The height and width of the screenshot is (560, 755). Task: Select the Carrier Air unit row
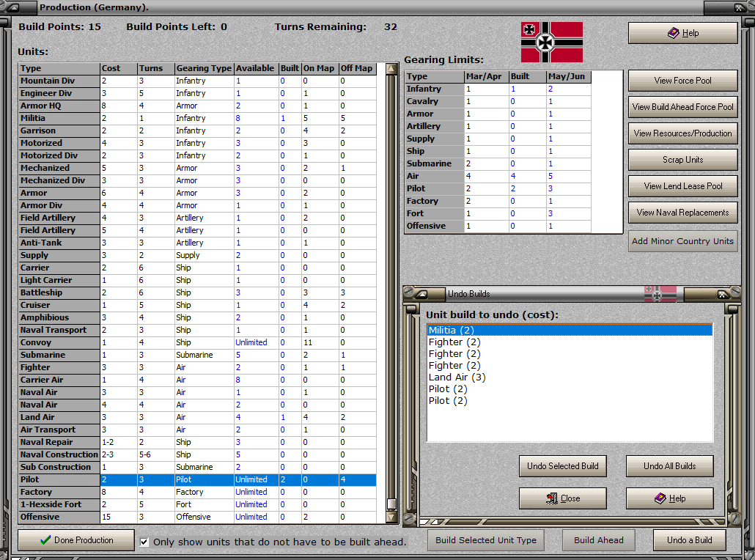click(197, 380)
